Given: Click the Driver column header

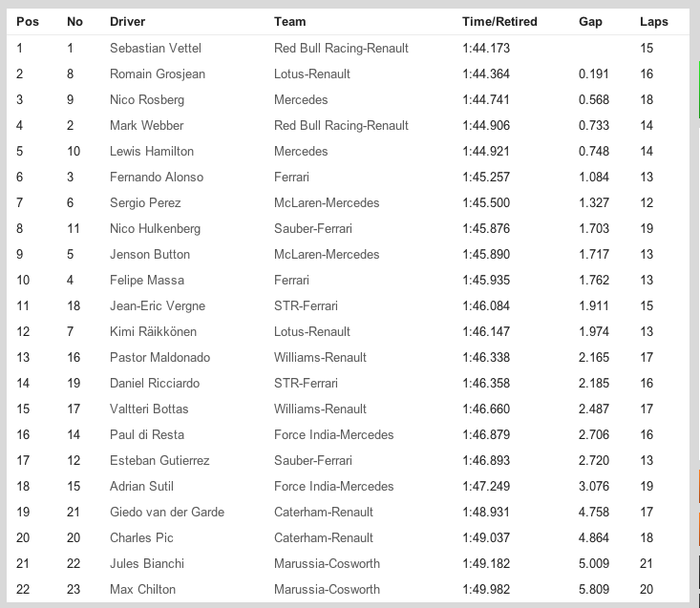Looking at the screenshot, I should coord(128,22).
